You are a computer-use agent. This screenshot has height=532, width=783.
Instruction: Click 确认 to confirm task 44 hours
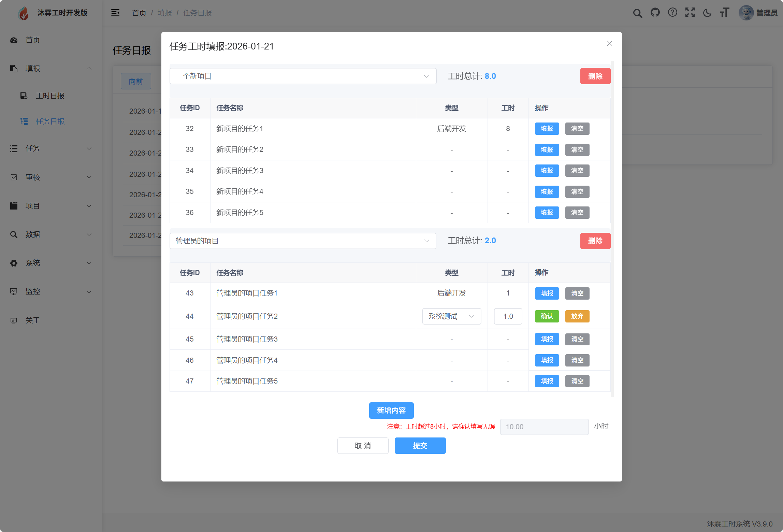pos(547,316)
